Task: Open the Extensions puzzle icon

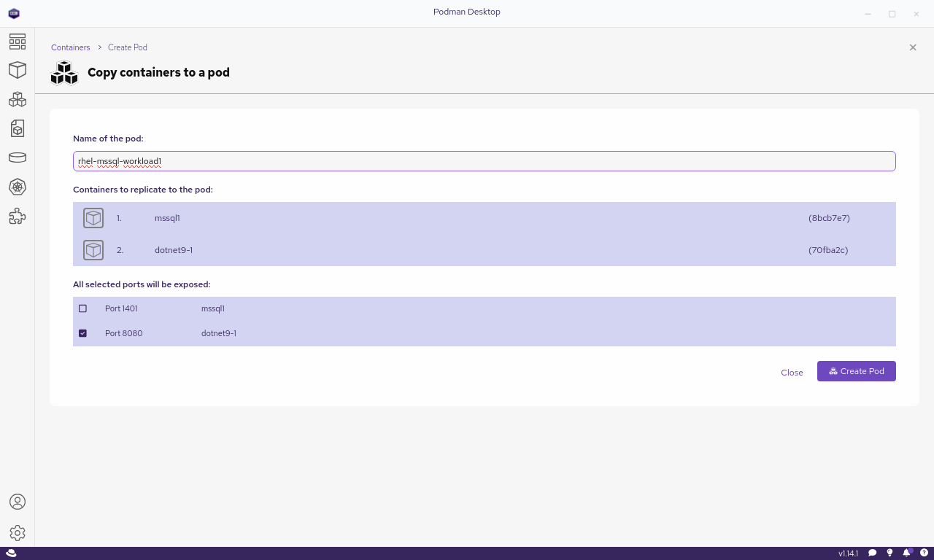Action: tap(18, 216)
